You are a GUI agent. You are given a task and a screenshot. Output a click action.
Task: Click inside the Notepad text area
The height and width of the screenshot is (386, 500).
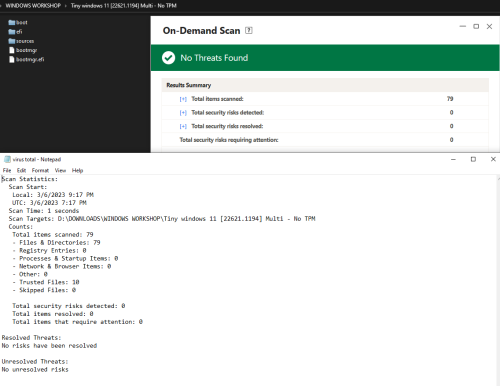coord(248,280)
